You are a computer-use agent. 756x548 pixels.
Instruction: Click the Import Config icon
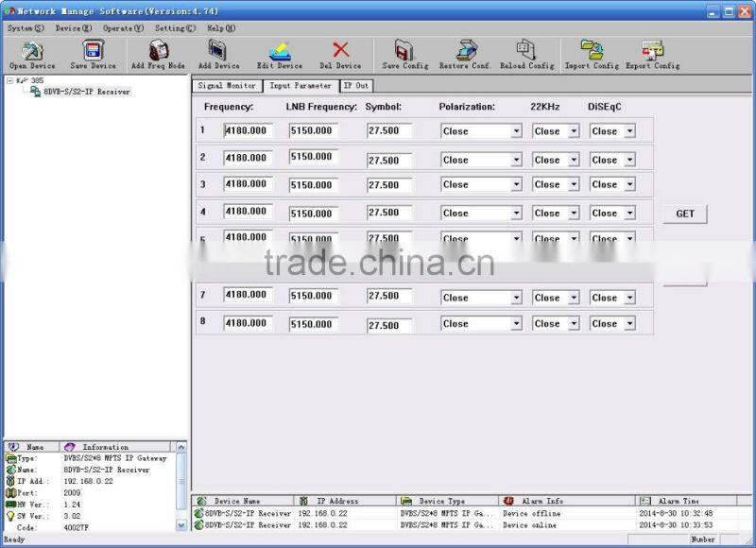[592, 54]
